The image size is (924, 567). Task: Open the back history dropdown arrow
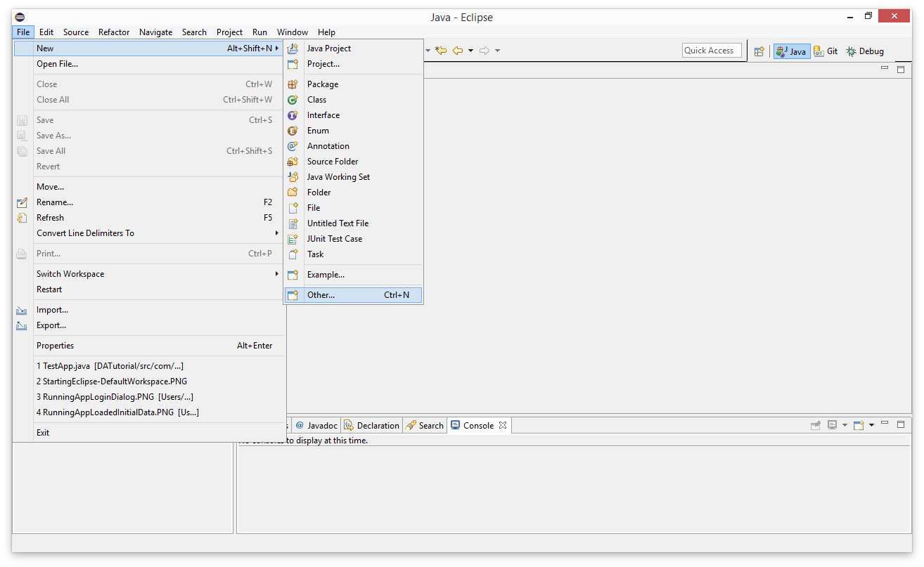click(x=470, y=51)
